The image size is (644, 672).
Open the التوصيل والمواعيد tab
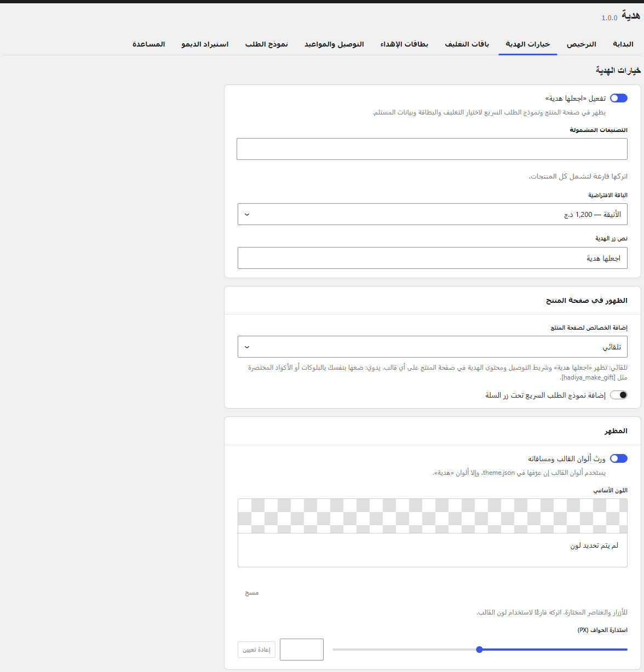pos(334,44)
